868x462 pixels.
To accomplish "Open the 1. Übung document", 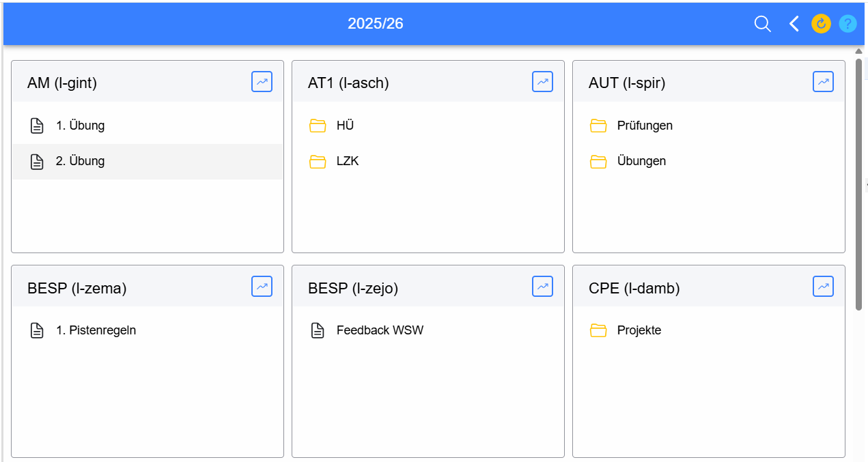I will 80,126.
